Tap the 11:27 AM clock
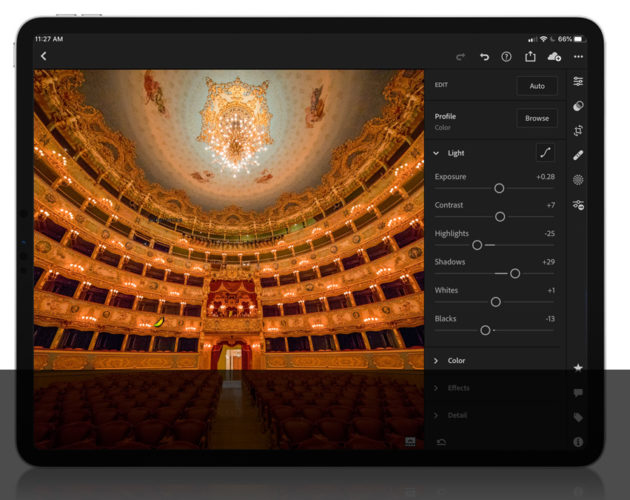Screen dimensions: 630x500 49,39
